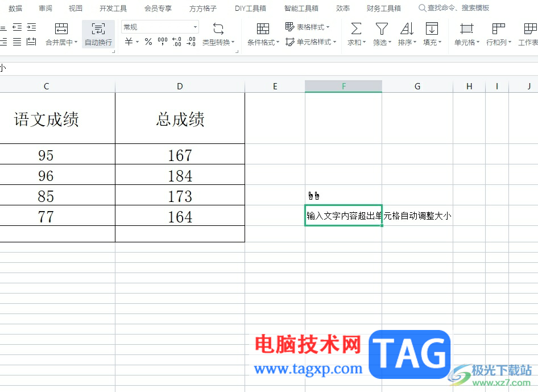
Task: Expand the currency format dropdown arrow
Action: coord(137,42)
